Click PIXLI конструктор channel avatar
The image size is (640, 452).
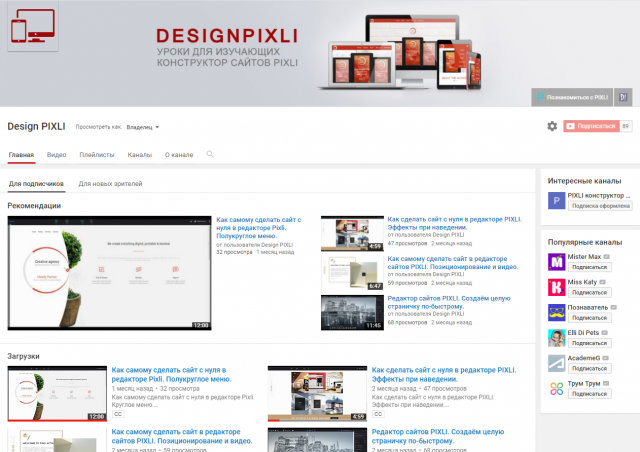(556, 200)
